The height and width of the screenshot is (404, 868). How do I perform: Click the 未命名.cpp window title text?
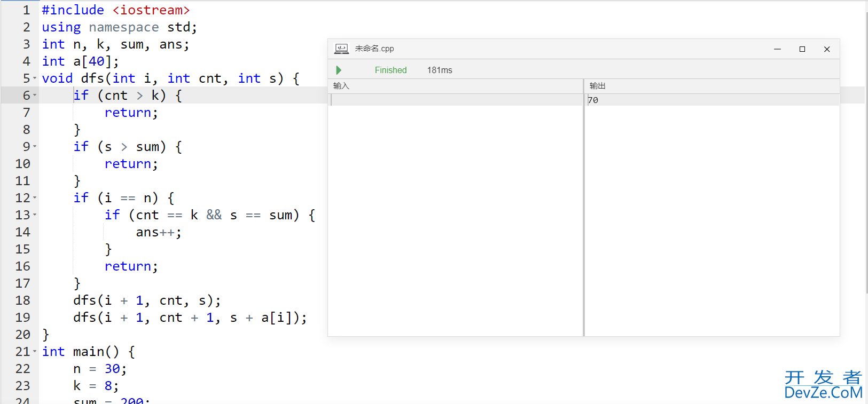point(374,49)
